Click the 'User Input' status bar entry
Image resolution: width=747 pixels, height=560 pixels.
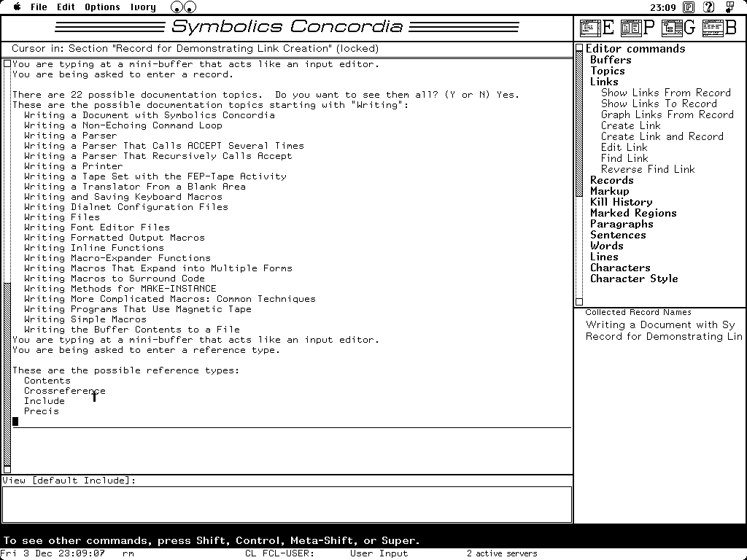point(379,553)
